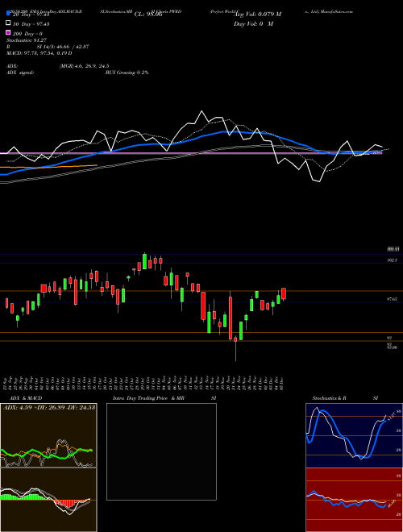Click the blue 20 Day legend swatch
This screenshot has height=532, width=403.
[8, 14]
